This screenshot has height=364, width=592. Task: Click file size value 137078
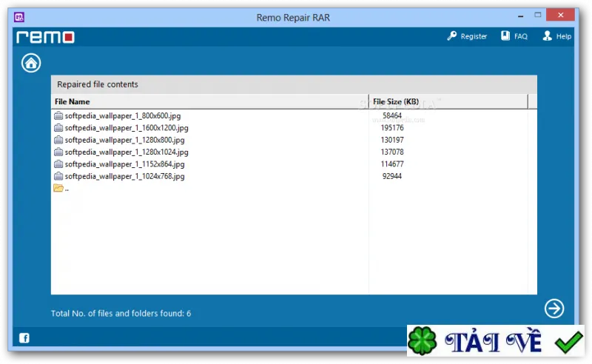(392, 152)
